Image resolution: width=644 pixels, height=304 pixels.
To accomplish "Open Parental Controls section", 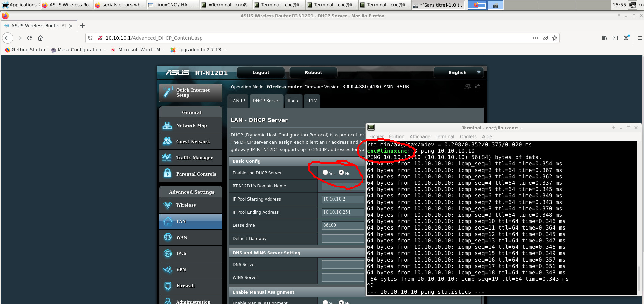I will 191,174.
